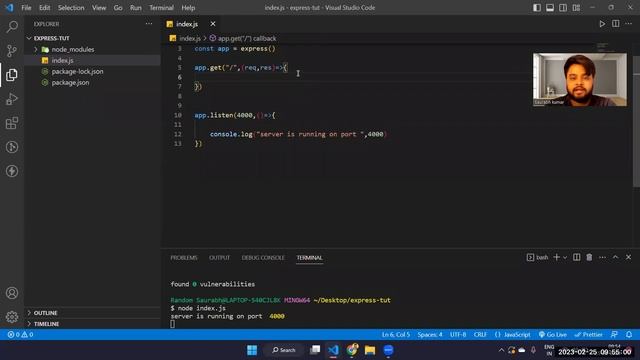
Task: Split the editor to the right
Action: coord(616,24)
